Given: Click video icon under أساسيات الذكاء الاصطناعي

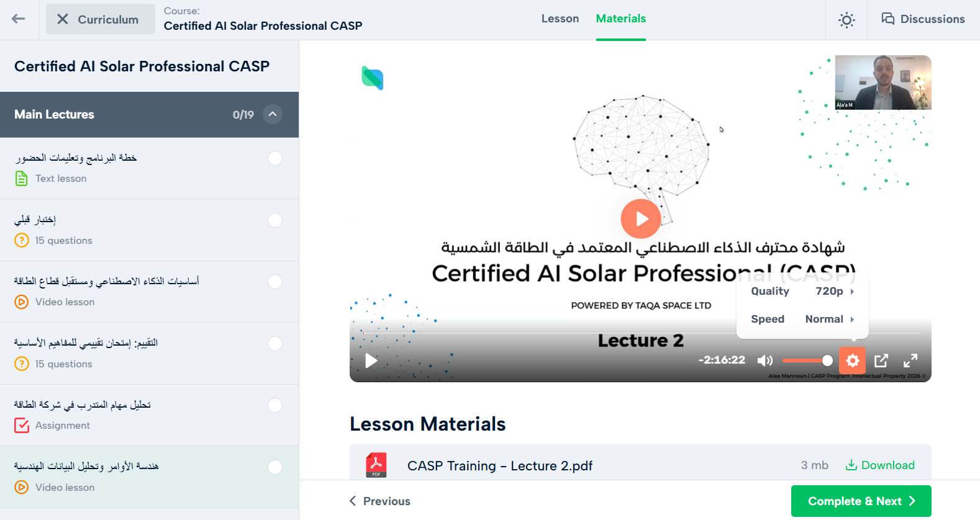Looking at the screenshot, I should tap(22, 302).
